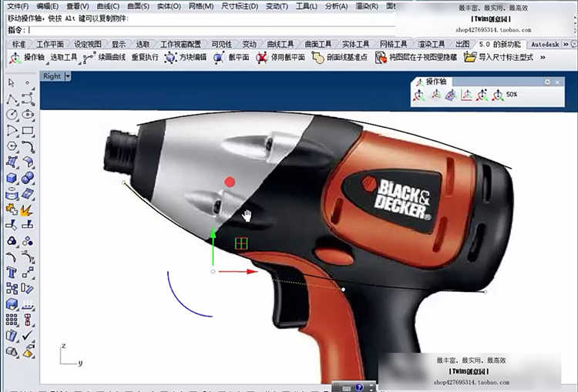Screen dimensions: 578x392
Task: Select the Split tool
Action: [x=28, y=225]
